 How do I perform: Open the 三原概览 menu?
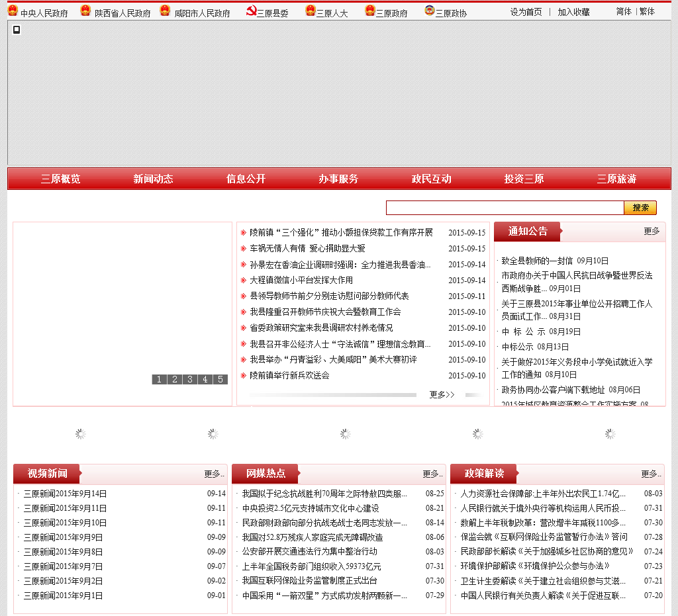point(60,179)
